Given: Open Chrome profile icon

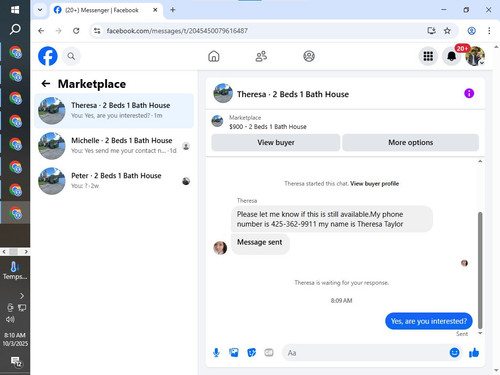Looking at the screenshot, I should (471, 31).
